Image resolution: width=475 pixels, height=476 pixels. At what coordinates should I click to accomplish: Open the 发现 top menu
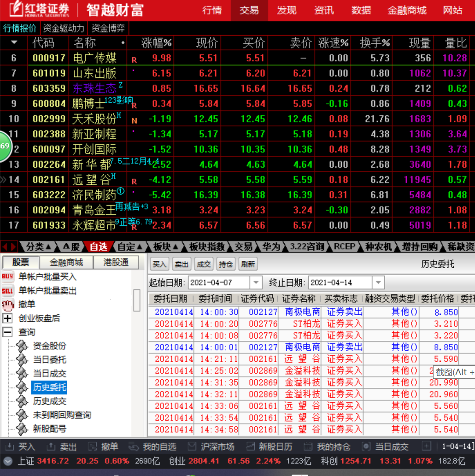tap(287, 10)
